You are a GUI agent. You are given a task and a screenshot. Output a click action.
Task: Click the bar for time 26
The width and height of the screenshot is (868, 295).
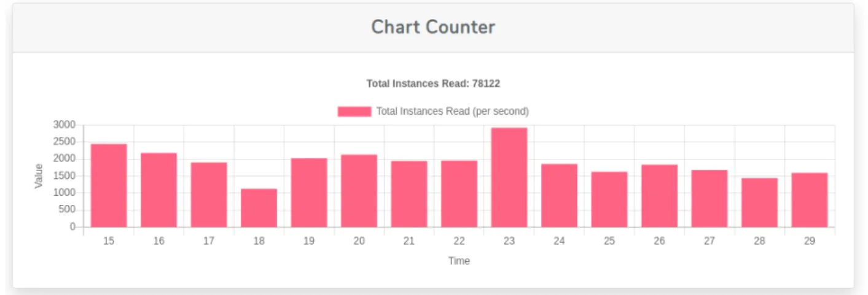coord(659,196)
